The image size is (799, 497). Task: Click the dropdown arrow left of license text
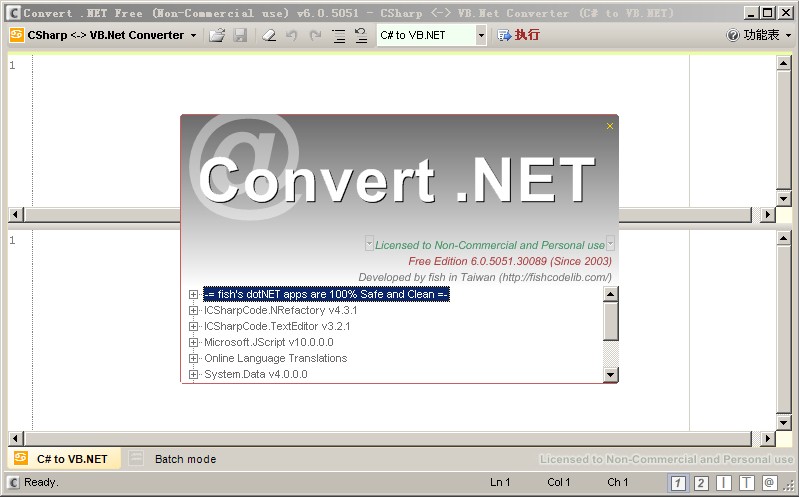(x=369, y=244)
